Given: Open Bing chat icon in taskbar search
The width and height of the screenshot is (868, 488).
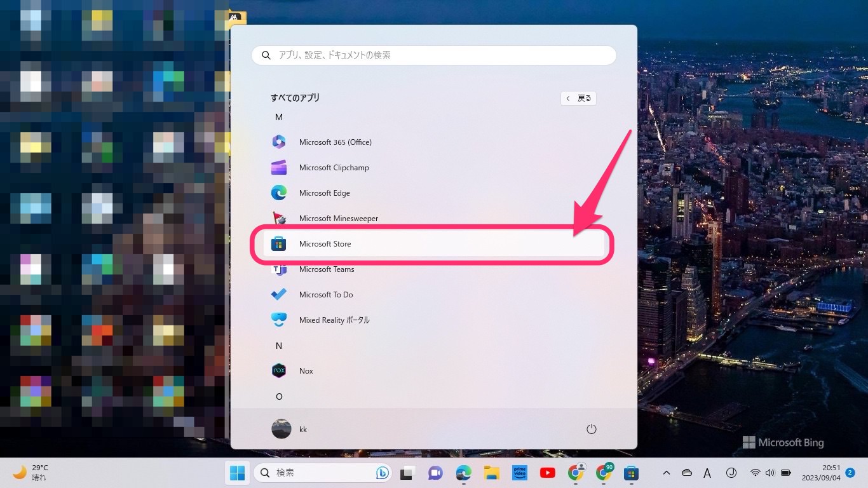Looking at the screenshot, I should pyautogui.click(x=383, y=473).
